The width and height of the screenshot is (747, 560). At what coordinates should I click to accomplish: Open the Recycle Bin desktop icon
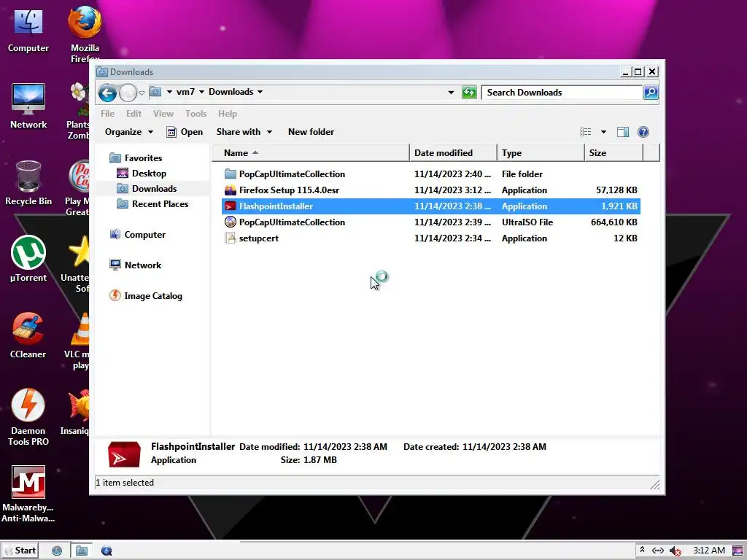pyautogui.click(x=28, y=183)
